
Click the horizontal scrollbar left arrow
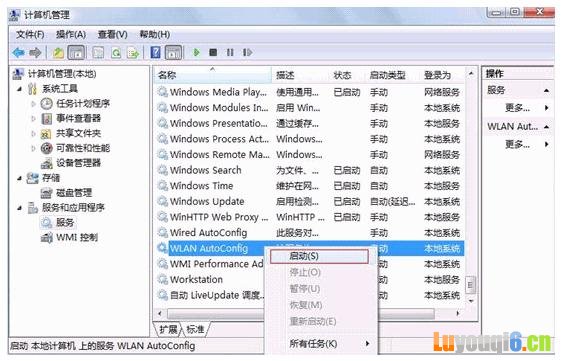pos(160,314)
